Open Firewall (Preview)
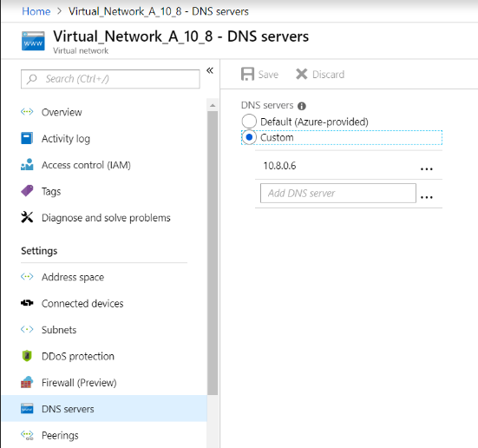This screenshot has width=478, height=448. click(79, 383)
